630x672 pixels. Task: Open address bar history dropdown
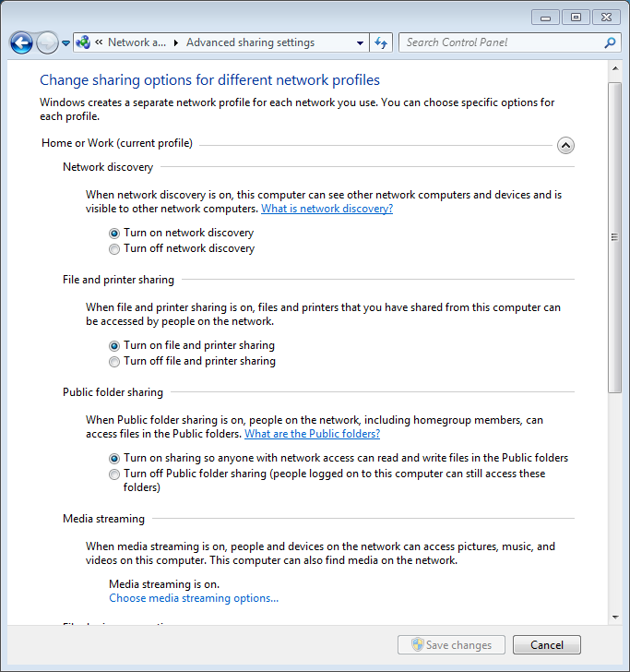pyautogui.click(x=360, y=42)
